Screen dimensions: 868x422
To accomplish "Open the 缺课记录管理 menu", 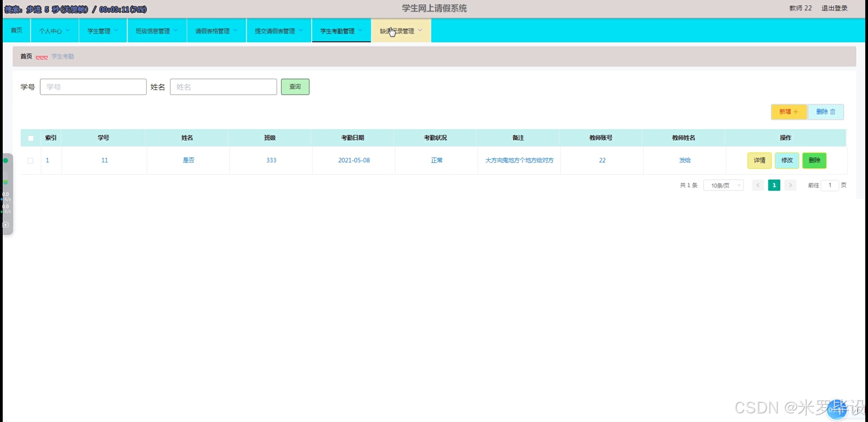I will tap(401, 31).
